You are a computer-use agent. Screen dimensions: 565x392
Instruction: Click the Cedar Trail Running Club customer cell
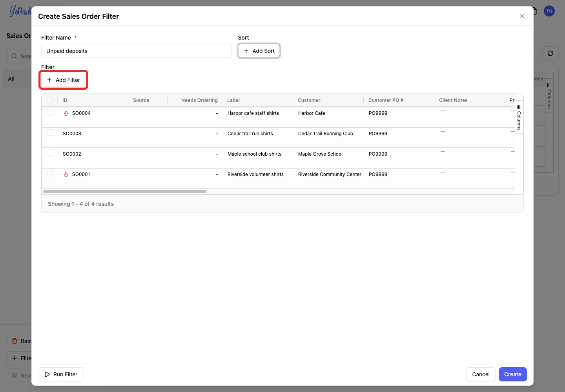[326, 134]
